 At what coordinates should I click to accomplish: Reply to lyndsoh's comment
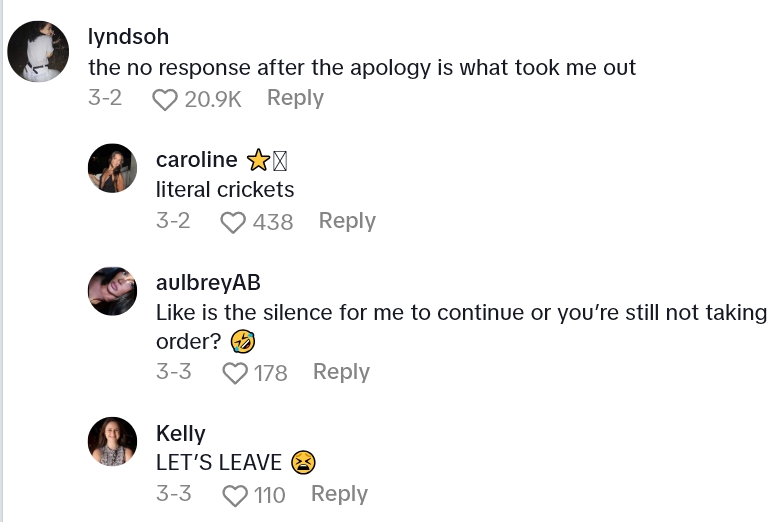pyautogui.click(x=295, y=98)
